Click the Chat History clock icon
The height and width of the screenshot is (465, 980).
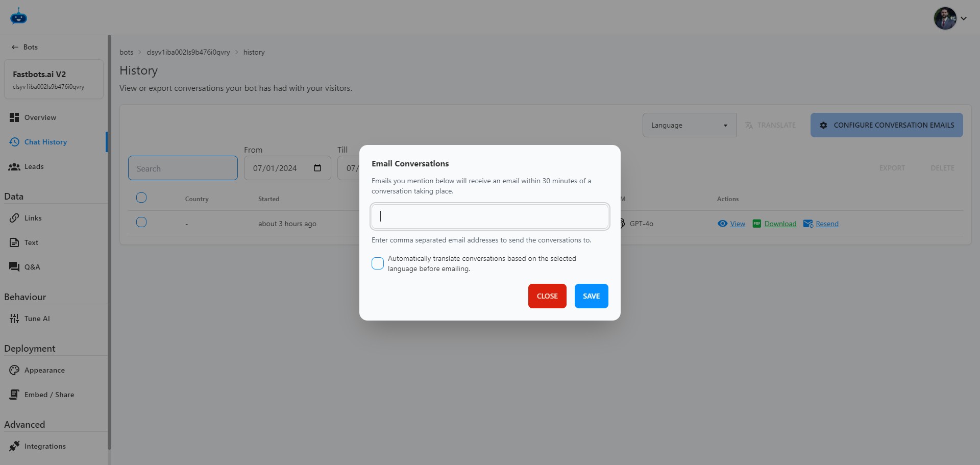tap(14, 142)
